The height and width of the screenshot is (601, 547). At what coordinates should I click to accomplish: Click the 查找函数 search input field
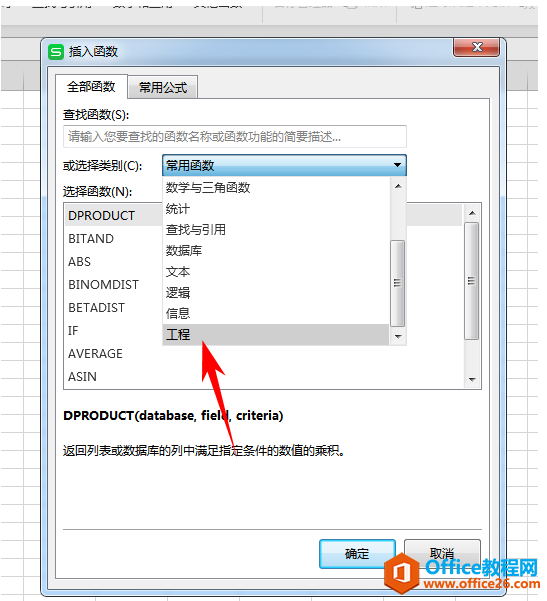[235, 136]
